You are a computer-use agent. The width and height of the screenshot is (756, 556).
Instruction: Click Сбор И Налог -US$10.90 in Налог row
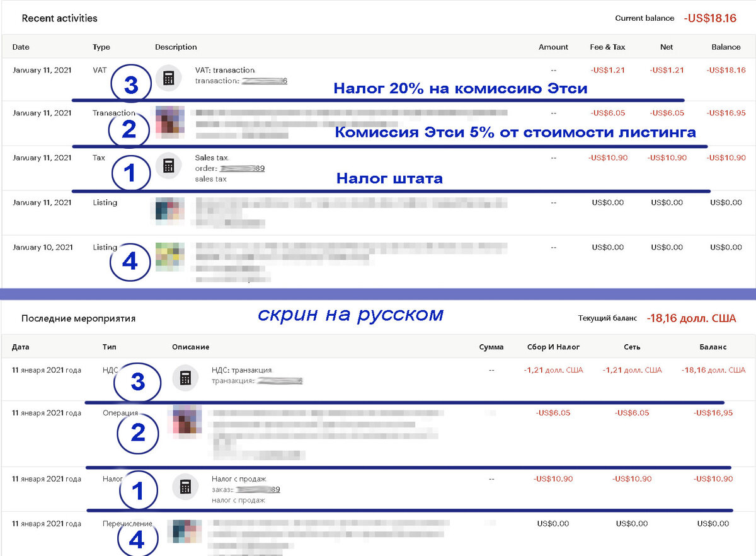tap(553, 478)
